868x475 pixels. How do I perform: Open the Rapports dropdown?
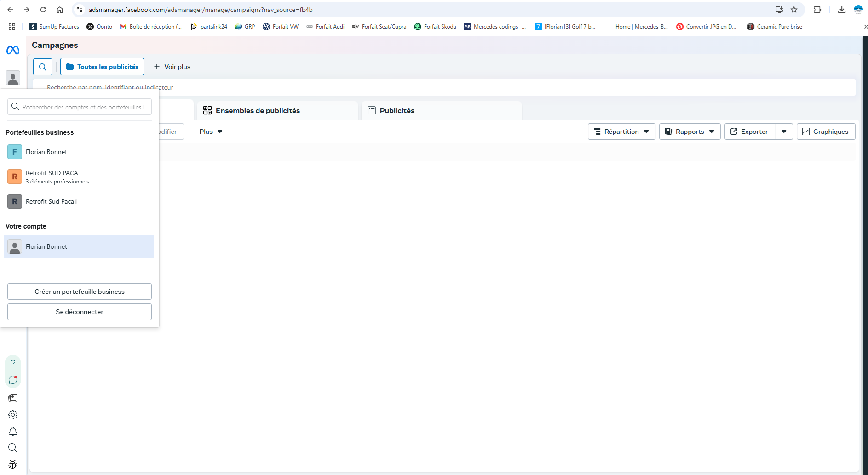[690, 132]
